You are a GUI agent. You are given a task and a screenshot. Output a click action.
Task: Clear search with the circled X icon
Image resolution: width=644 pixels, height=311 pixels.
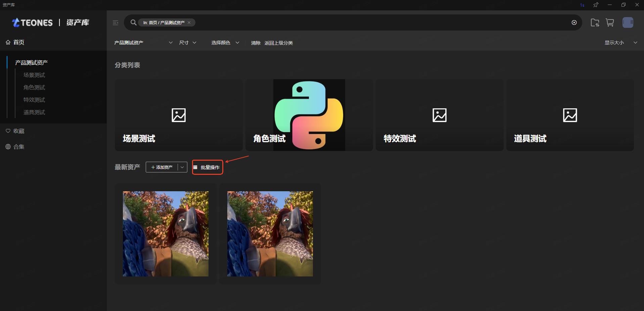(574, 22)
